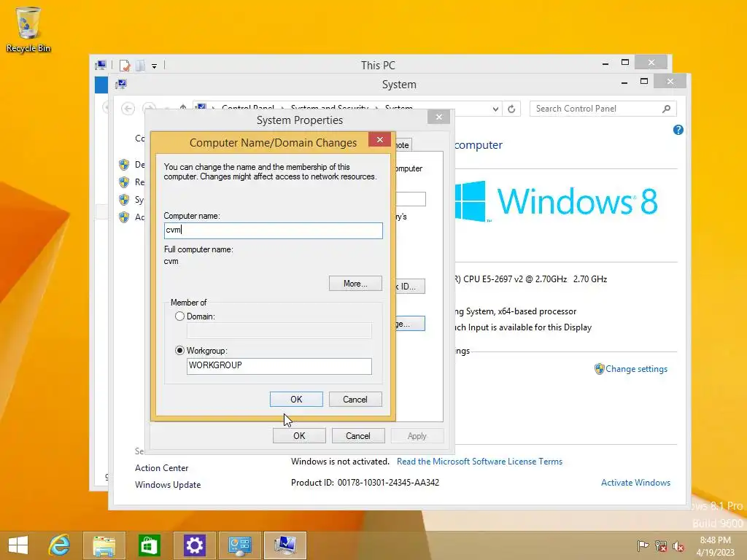This screenshot has height=560, width=747.
Task: Open the Action Center link
Action: click(161, 468)
